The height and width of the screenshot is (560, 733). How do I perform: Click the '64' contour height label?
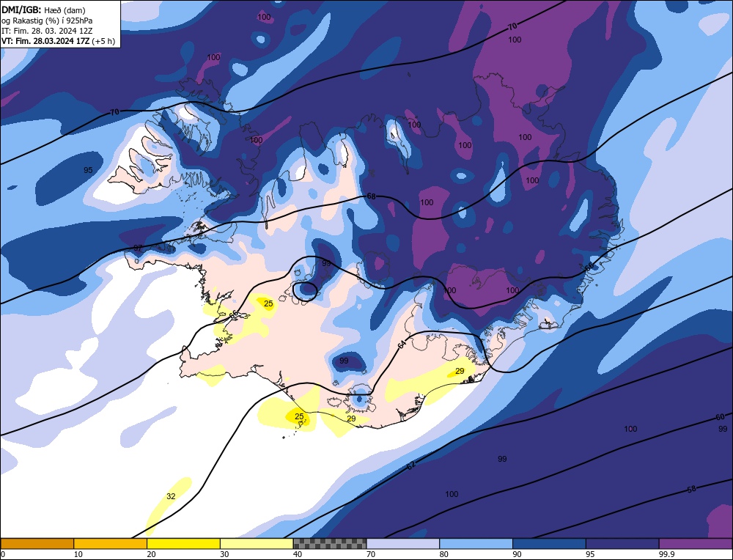click(402, 345)
